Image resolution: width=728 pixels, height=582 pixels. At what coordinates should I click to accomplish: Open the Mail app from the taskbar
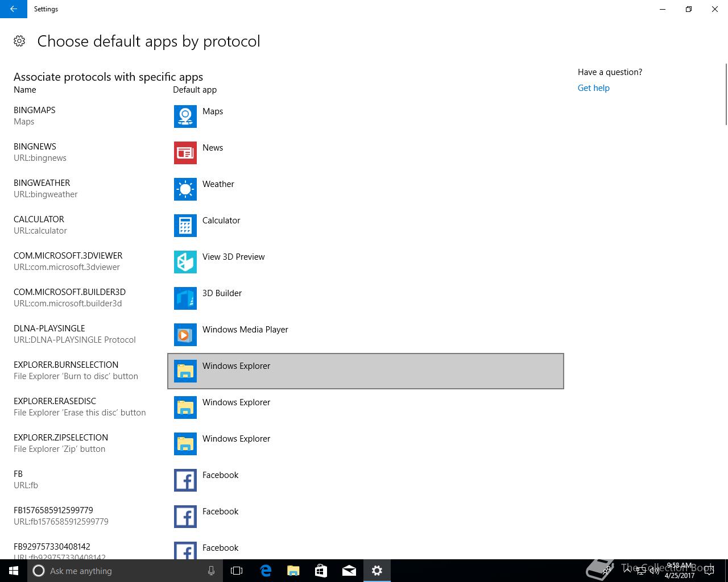349,571
